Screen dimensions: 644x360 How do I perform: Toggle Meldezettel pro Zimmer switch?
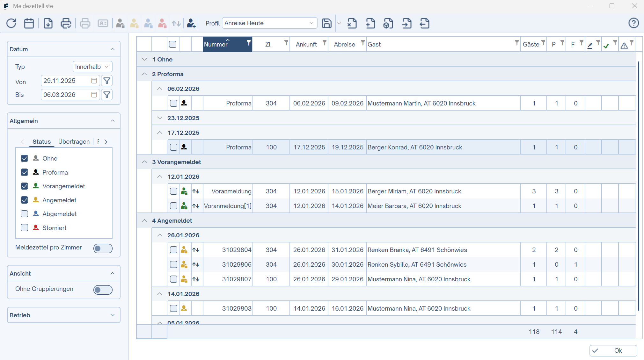point(103,248)
